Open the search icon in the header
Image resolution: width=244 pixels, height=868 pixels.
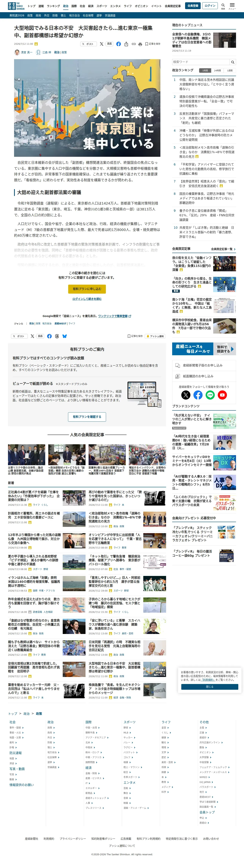click(x=223, y=6)
